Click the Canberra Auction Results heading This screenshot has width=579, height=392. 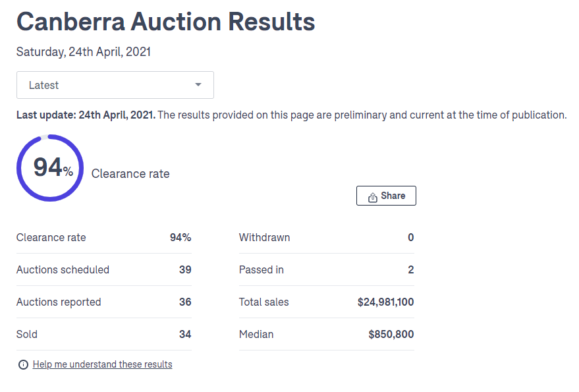coord(165,22)
